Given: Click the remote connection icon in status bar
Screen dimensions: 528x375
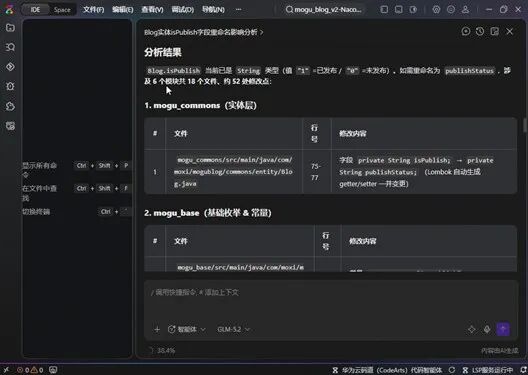Looking at the screenshot, I should coord(6,370).
